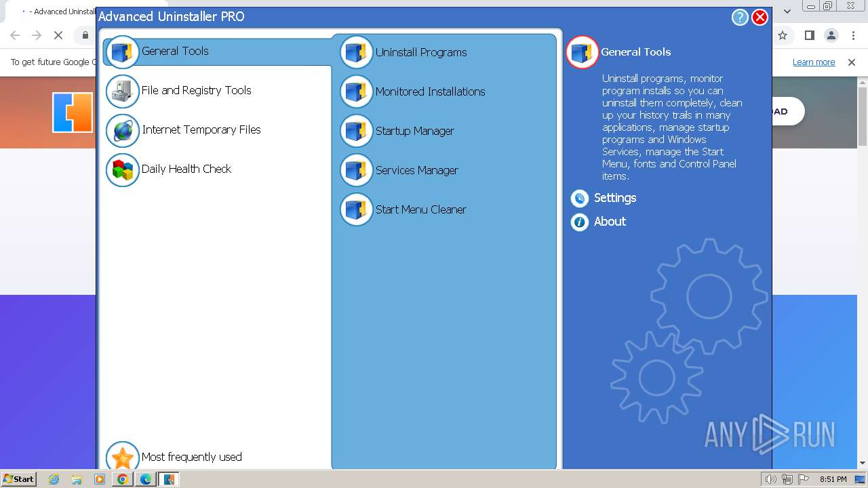Open the Chrome tab search dropdown
The height and width of the screenshot is (488, 868).
pyautogui.click(x=787, y=11)
